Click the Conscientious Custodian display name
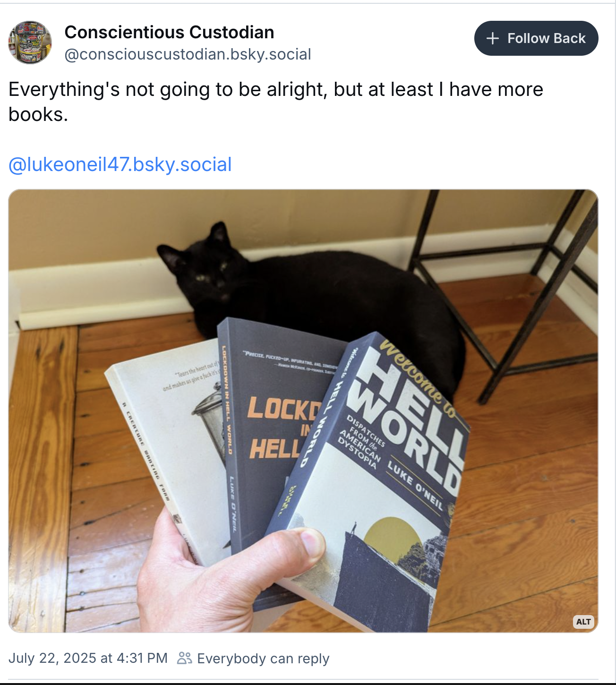Screen dimensions: 616x685 click(x=169, y=32)
